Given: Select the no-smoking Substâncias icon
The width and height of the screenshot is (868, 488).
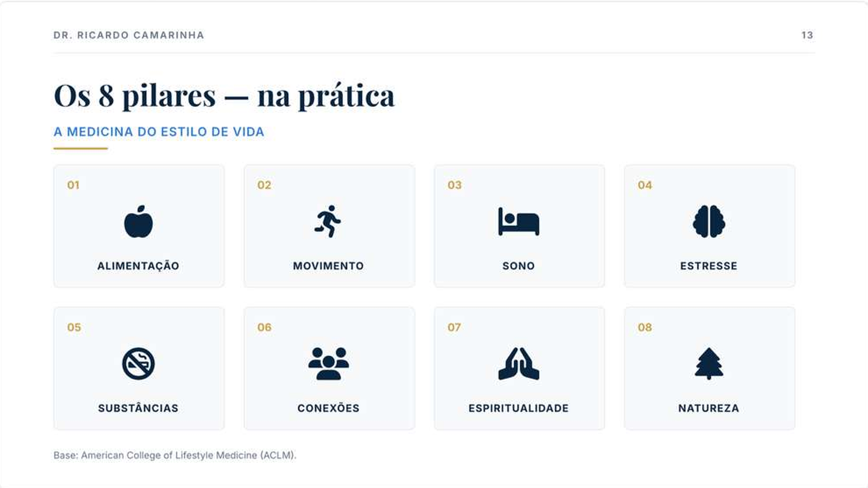Looking at the screenshot, I should tap(138, 364).
